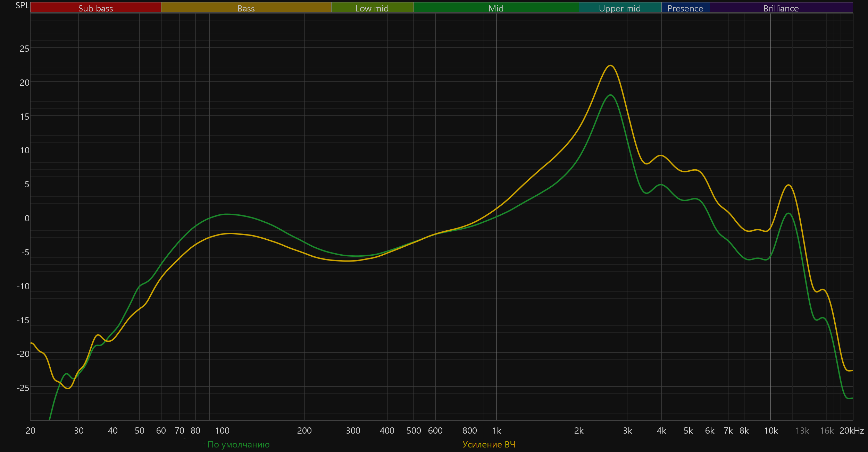Select the Bass frequency band header

[x=246, y=8]
